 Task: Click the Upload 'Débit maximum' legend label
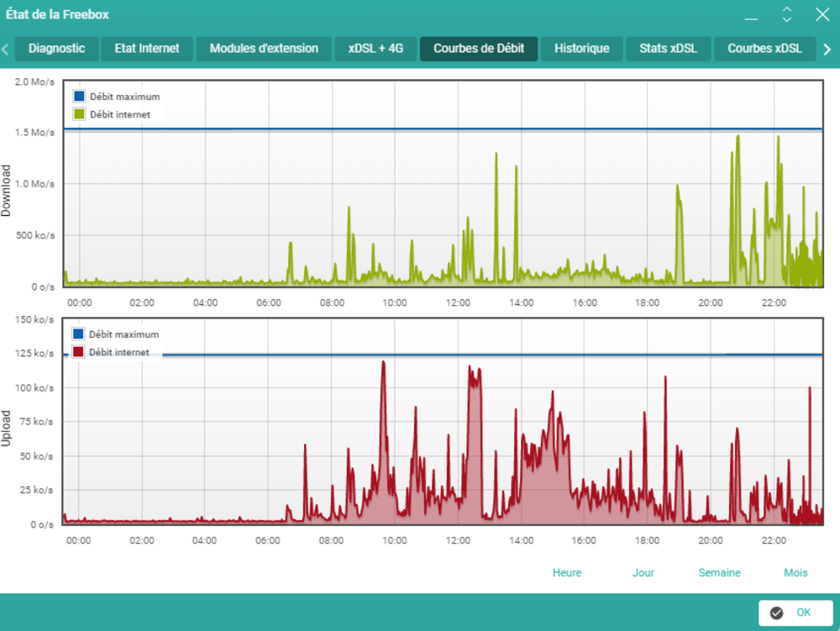123,334
